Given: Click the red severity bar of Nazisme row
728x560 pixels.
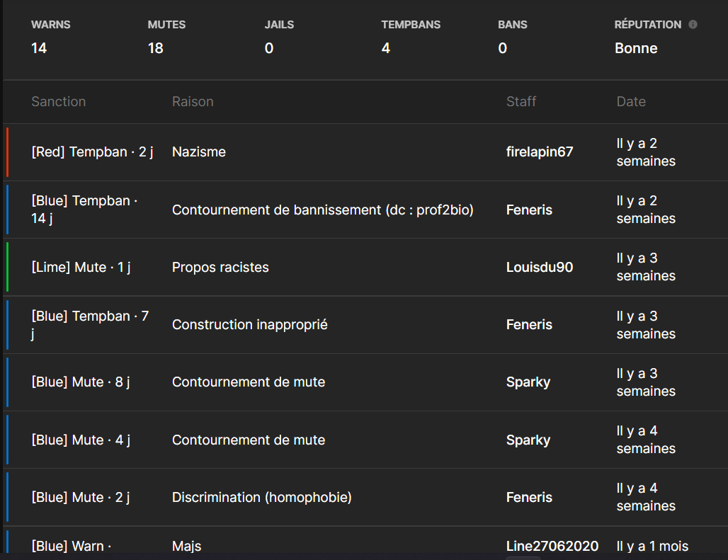Looking at the screenshot, I should coord(7,152).
